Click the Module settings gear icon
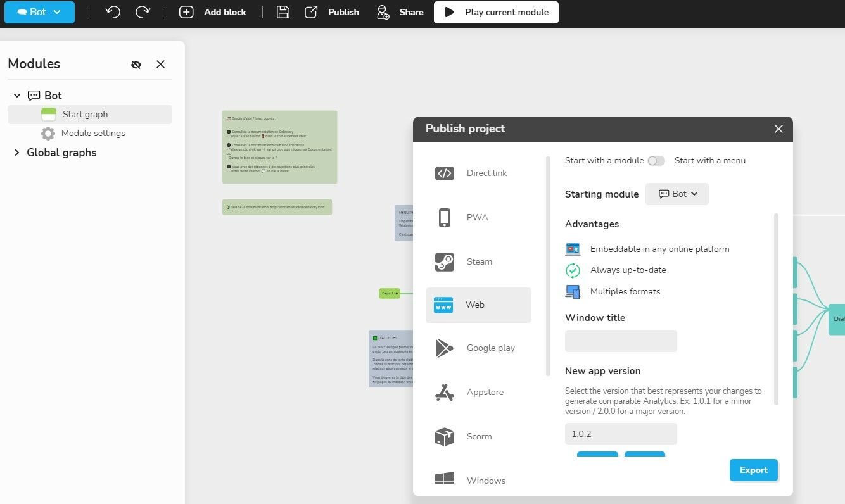The image size is (845, 504). click(48, 134)
